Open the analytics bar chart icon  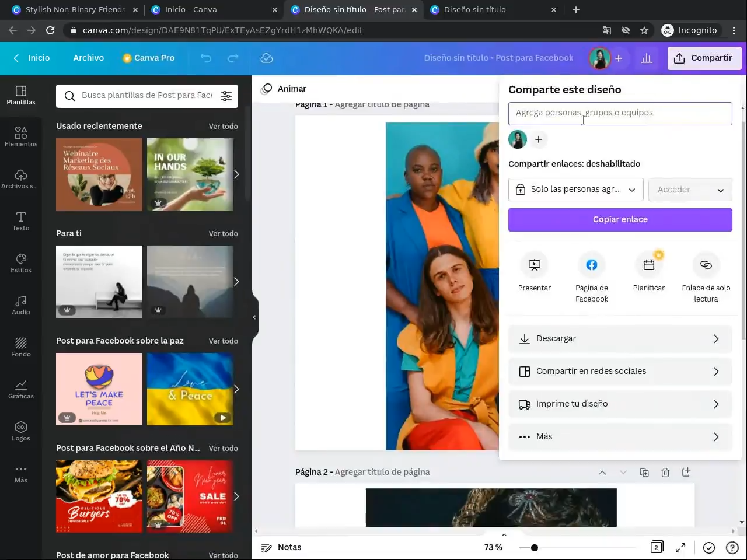point(647,58)
